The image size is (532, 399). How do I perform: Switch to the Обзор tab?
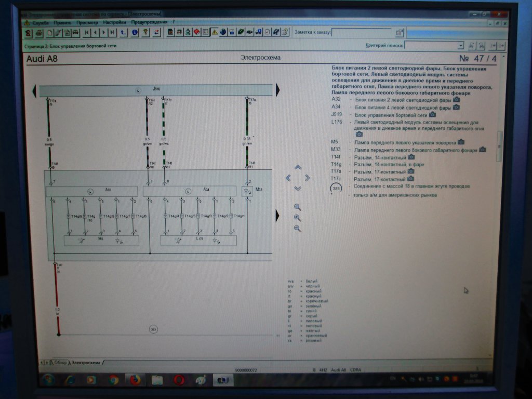(x=58, y=362)
